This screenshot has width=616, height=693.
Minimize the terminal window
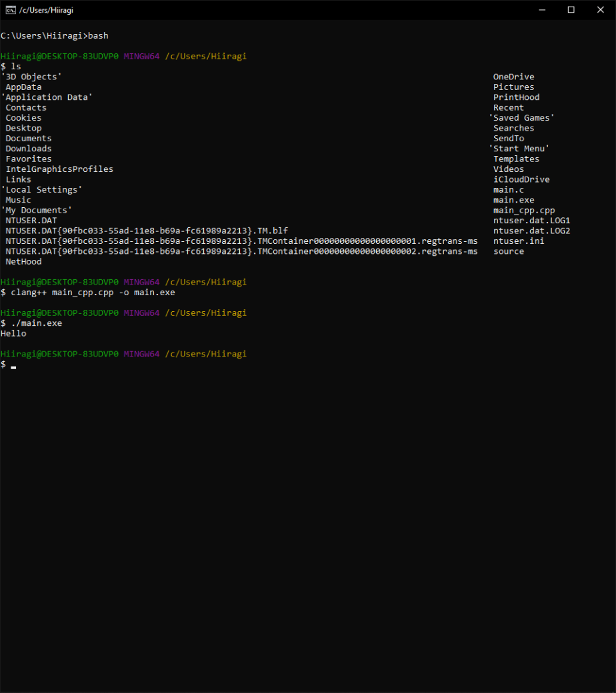pyautogui.click(x=541, y=9)
